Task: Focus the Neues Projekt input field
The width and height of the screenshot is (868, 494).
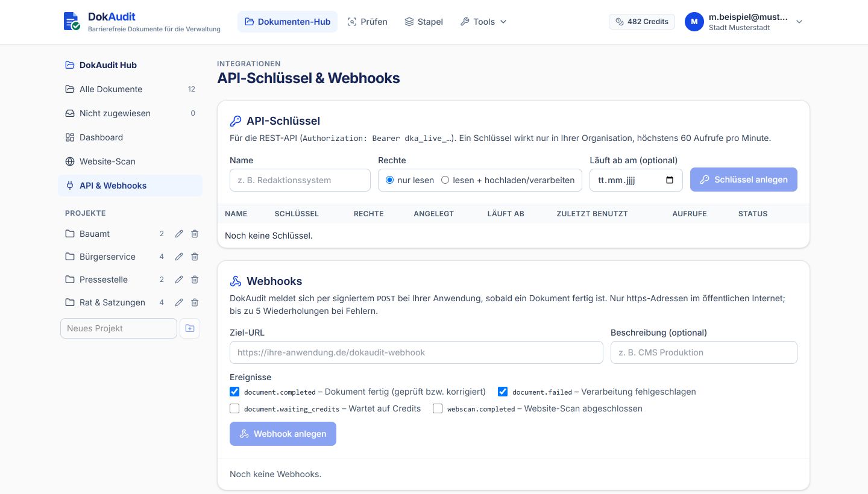Action: click(119, 328)
